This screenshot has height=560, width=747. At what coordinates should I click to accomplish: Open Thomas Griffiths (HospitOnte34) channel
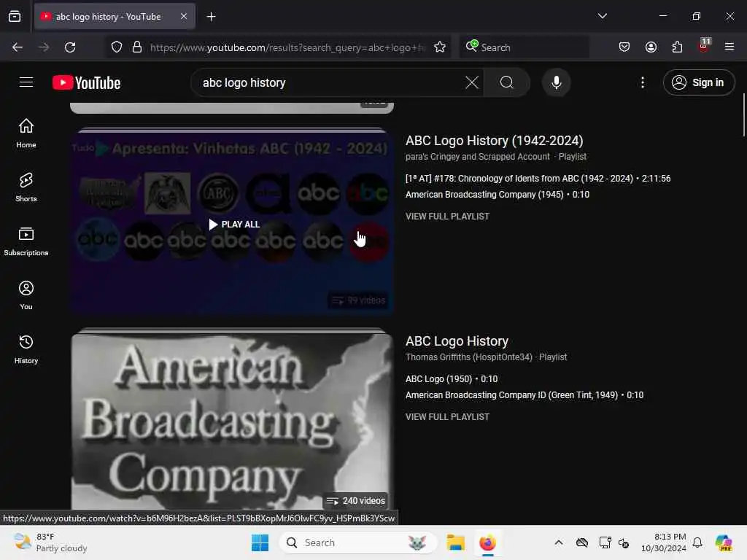469,357
